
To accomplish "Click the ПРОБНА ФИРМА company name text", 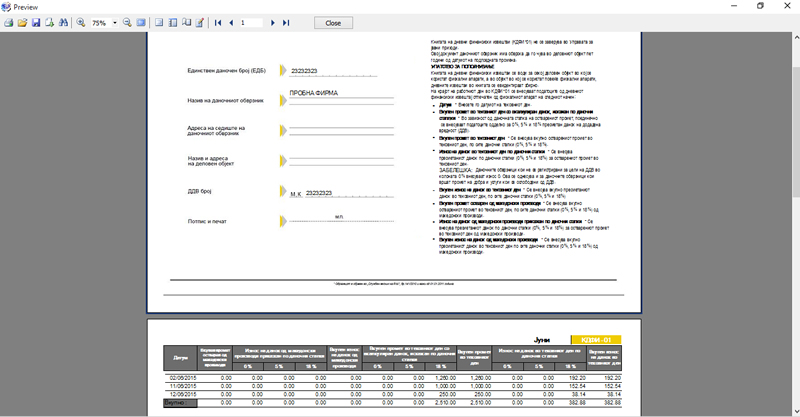I will (314, 93).
